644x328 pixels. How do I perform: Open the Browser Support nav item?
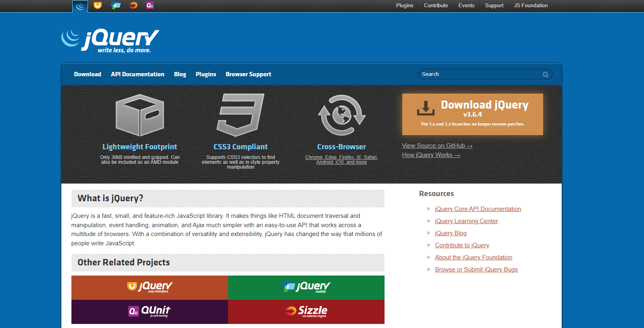pyautogui.click(x=249, y=74)
